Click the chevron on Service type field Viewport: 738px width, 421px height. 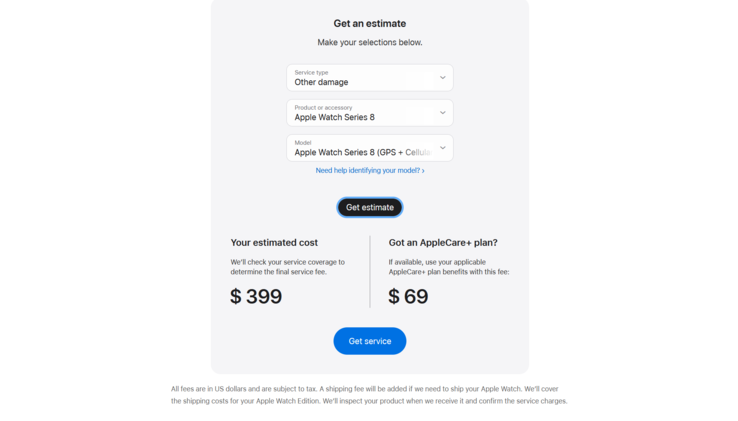[442, 78]
